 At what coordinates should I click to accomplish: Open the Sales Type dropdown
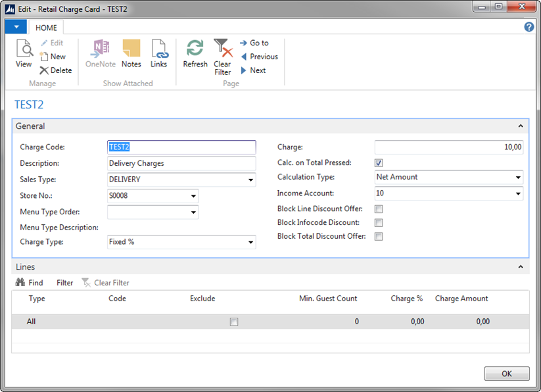point(250,180)
